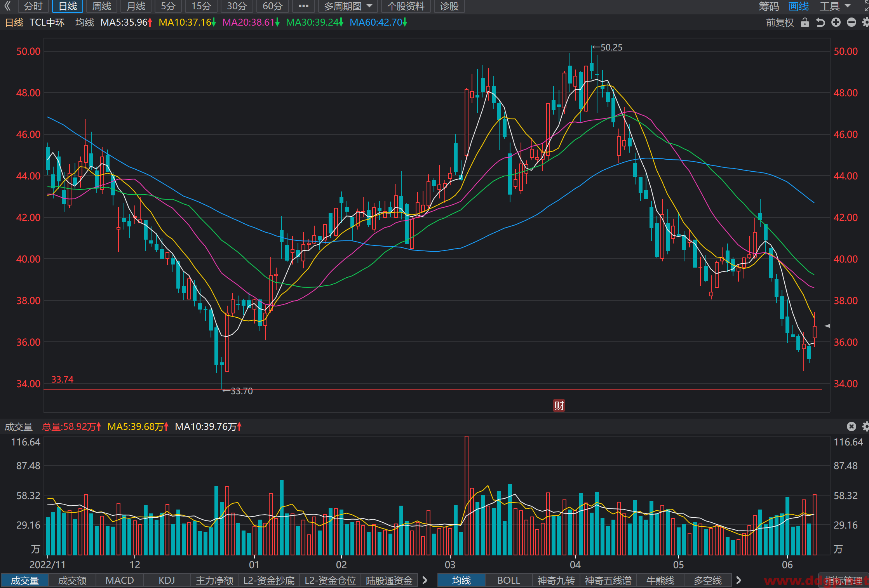Zoom out chart with minus icon
Viewport: 869px width, 588px height.
pyautogui.click(x=852, y=23)
